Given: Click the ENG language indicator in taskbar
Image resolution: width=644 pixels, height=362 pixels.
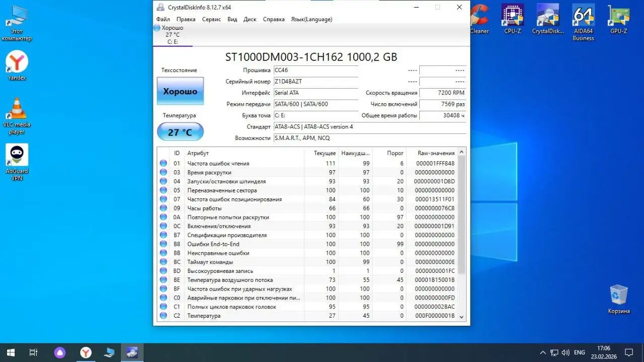Looking at the screenshot, I should pyautogui.click(x=578, y=352).
